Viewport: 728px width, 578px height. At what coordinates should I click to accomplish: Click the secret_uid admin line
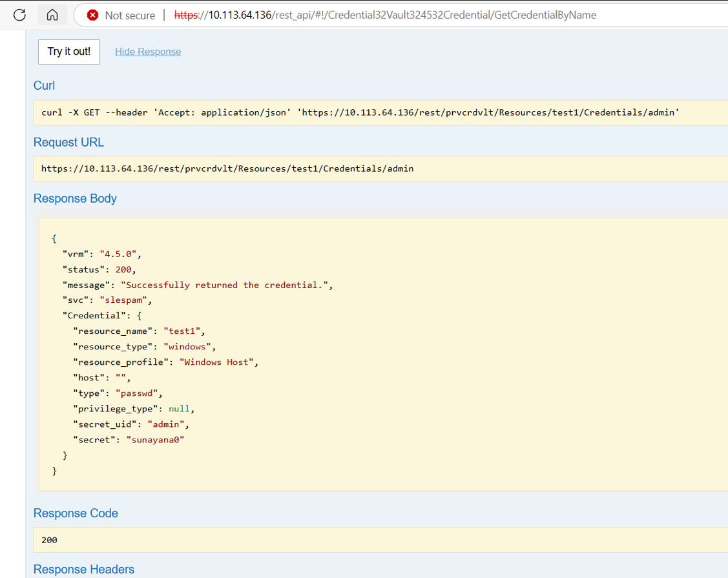tap(131, 424)
